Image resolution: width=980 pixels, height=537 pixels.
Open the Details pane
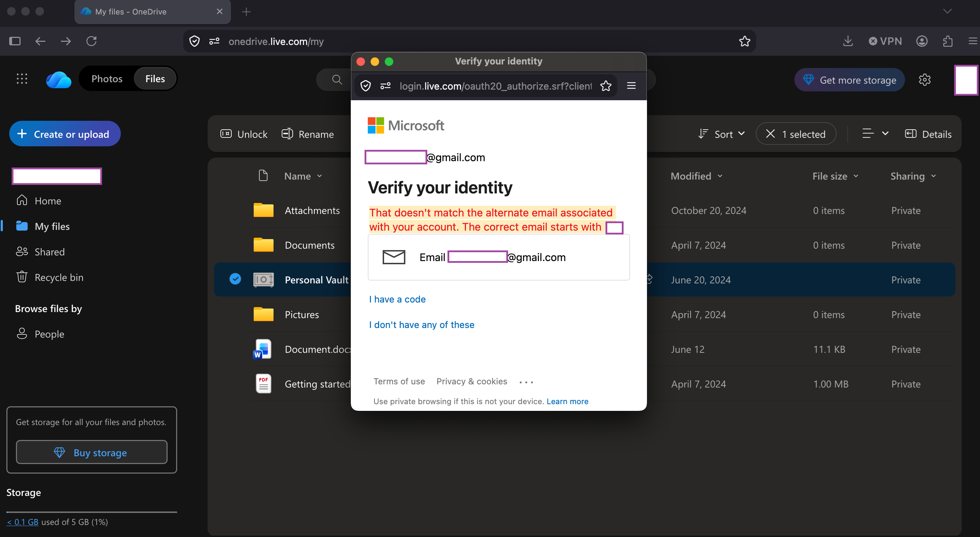[x=928, y=134]
